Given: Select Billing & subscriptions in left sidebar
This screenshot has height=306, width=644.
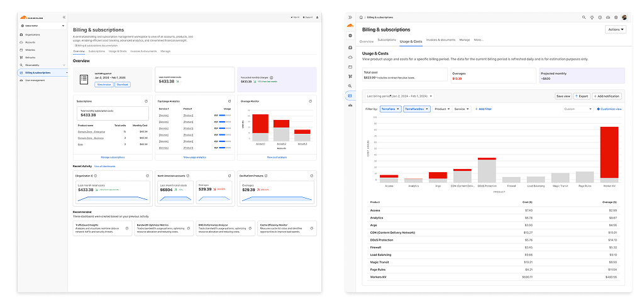Looking at the screenshot, I should [x=43, y=73].
